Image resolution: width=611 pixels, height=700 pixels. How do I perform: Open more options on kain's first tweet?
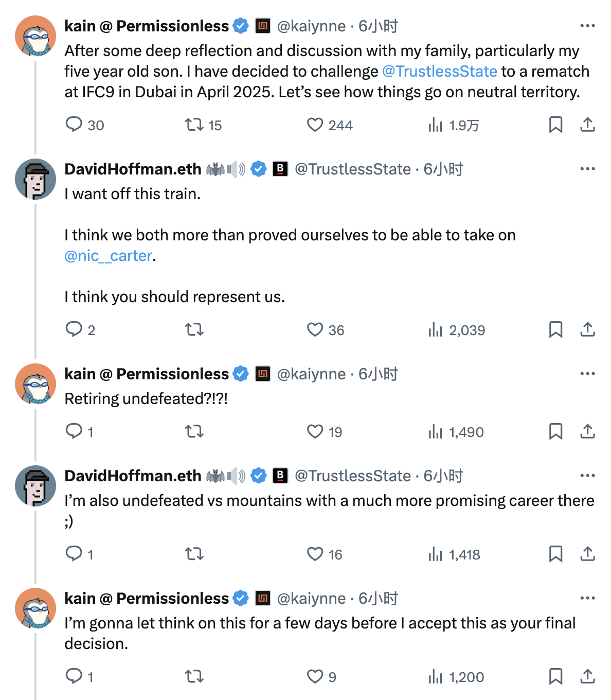pyautogui.click(x=587, y=26)
